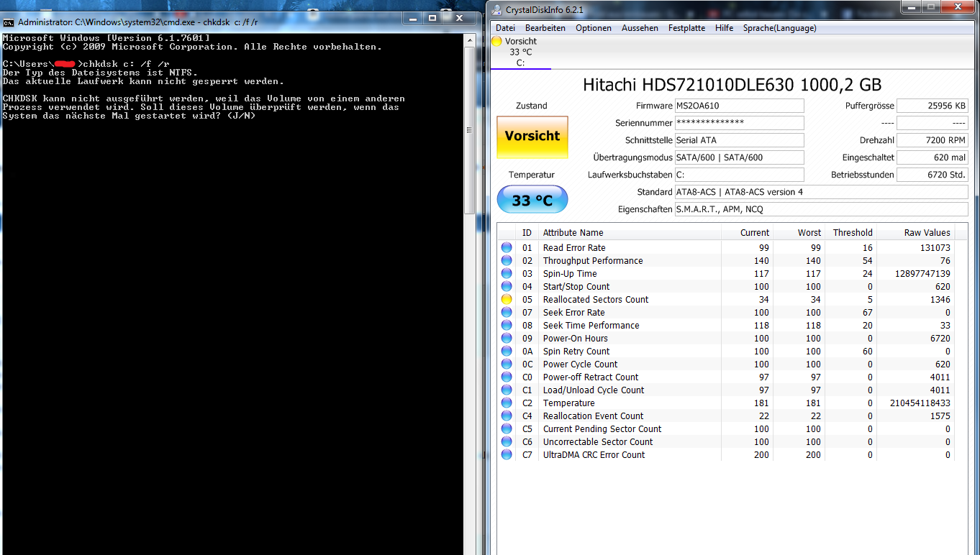
Task: Click the Firmware field MS2OA610
Action: coord(739,106)
